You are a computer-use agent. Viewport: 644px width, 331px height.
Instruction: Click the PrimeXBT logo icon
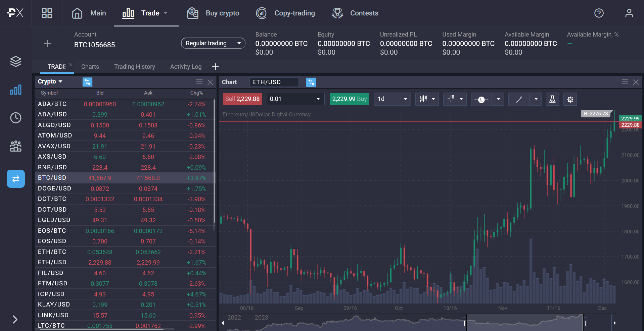(x=15, y=13)
